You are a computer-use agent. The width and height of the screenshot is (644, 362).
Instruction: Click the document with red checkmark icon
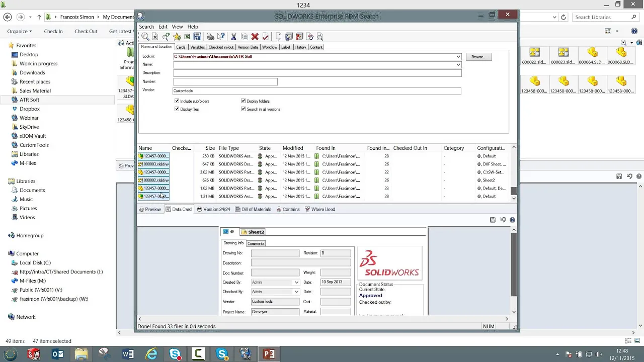click(x=265, y=37)
